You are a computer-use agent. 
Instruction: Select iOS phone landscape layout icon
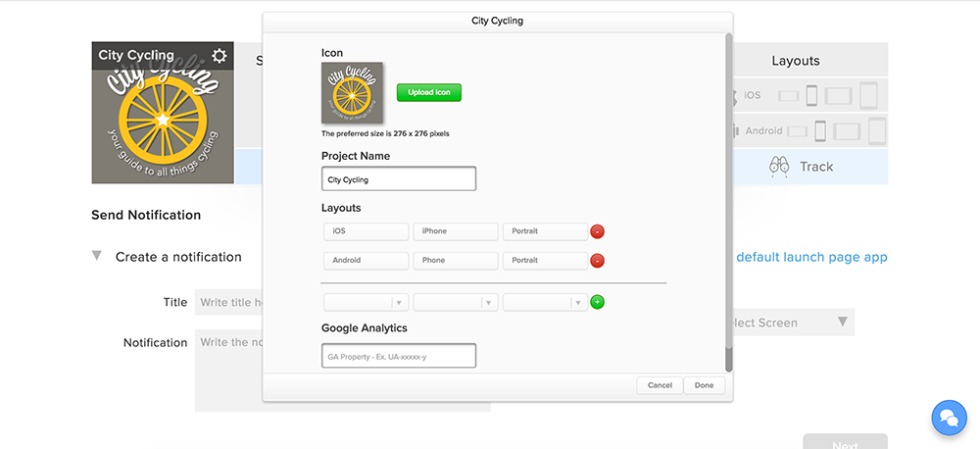tap(789, 96)
